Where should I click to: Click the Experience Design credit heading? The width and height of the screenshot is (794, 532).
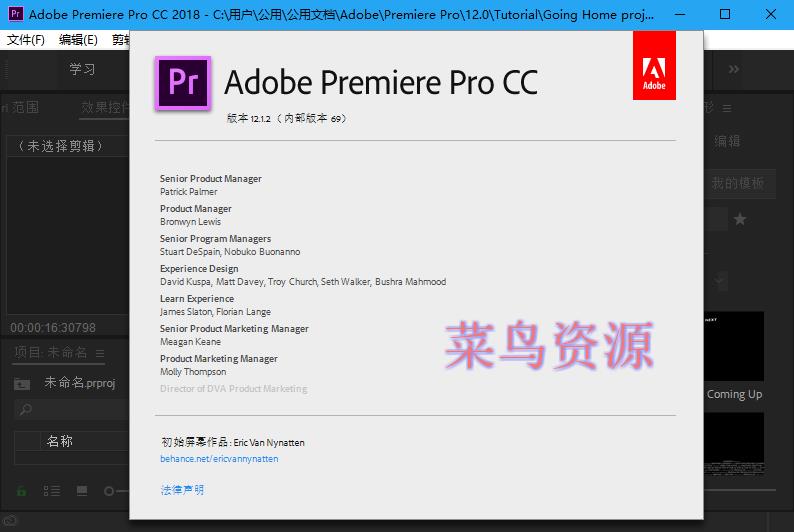pos(199,269)
